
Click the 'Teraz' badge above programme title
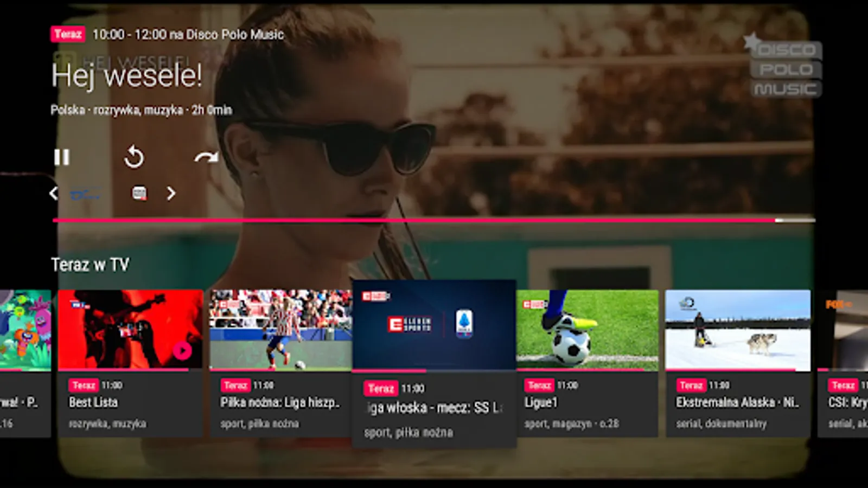[68, 34]
